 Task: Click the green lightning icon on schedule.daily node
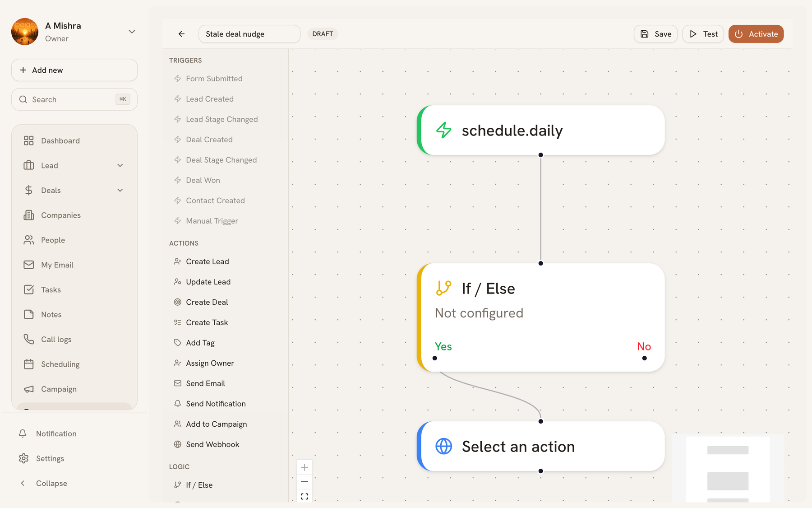(x=444, y=130)
